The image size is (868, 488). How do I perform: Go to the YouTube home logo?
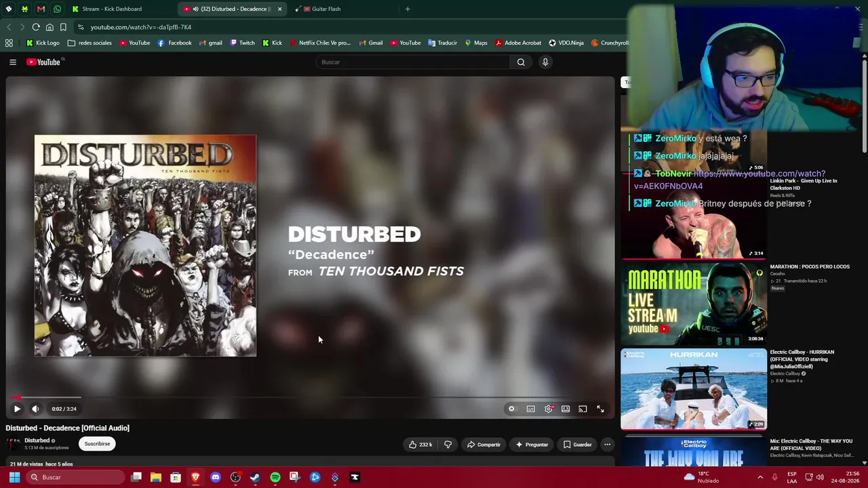43,62
